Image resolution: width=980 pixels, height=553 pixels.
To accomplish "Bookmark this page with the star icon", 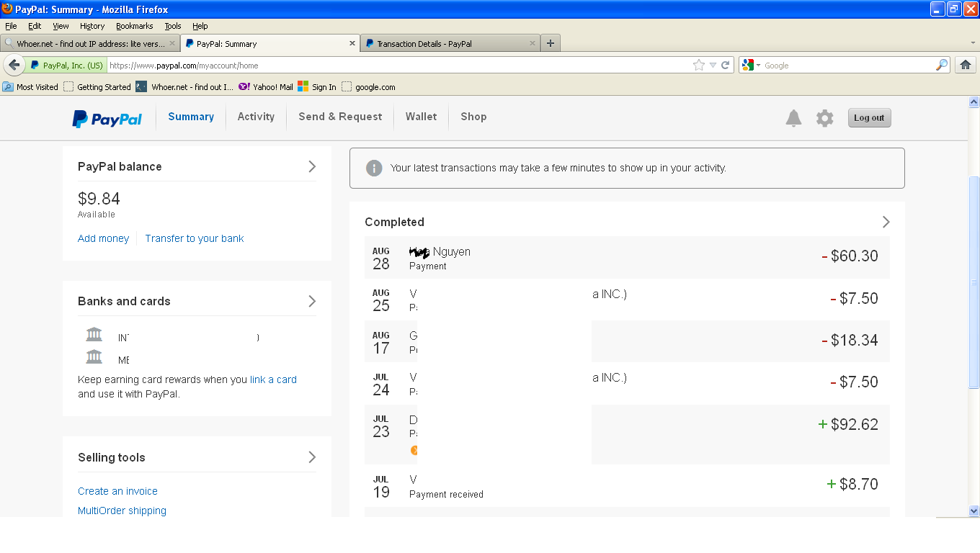I will coord(698,65).
